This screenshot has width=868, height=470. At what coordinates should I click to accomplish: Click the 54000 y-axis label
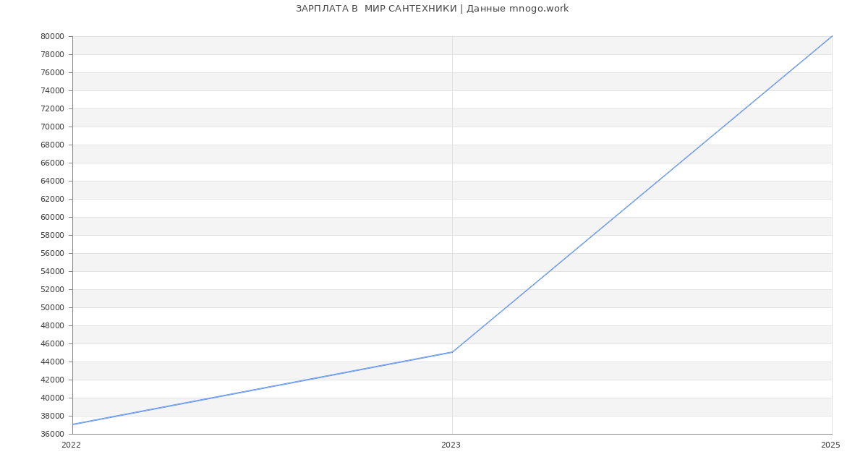pos(53,271)
